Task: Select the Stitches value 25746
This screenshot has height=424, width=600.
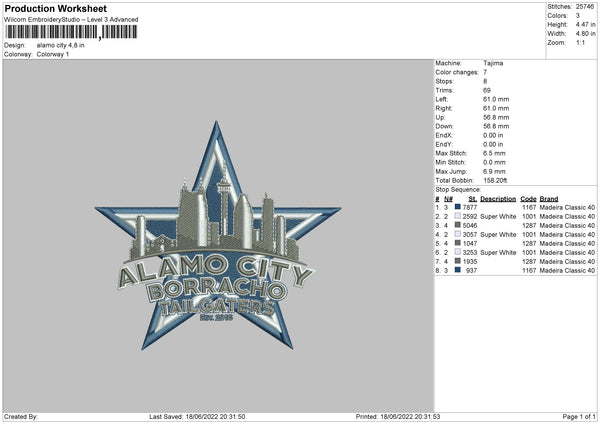Action: click(x=585, y=7)
